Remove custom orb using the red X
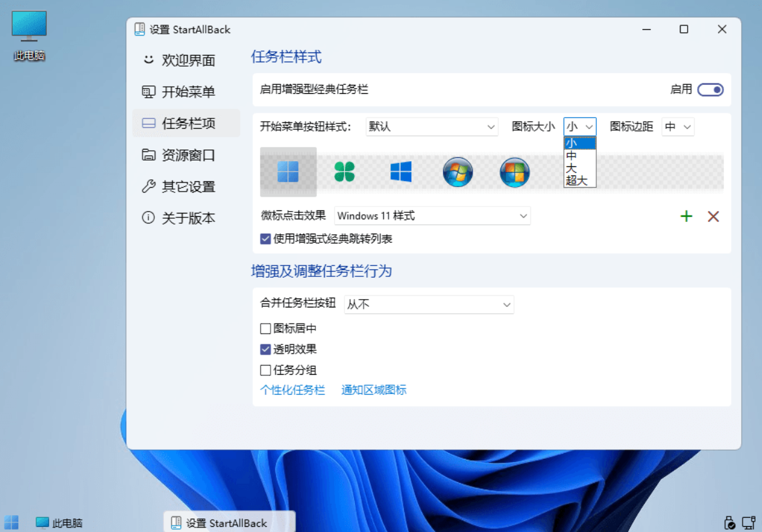762x532 pixels. (x=713, y=216)
